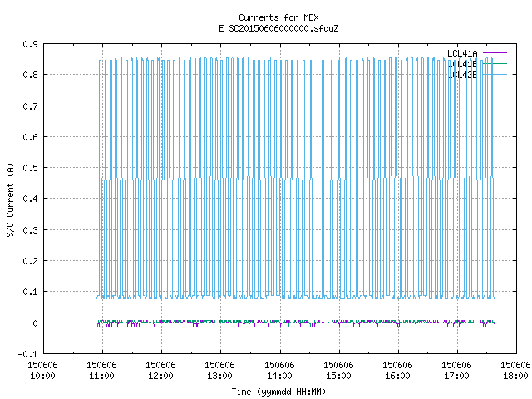532x399 pixels.
Task: Click the x-axis tick label 10:00
Action: [x=42, y=376]
